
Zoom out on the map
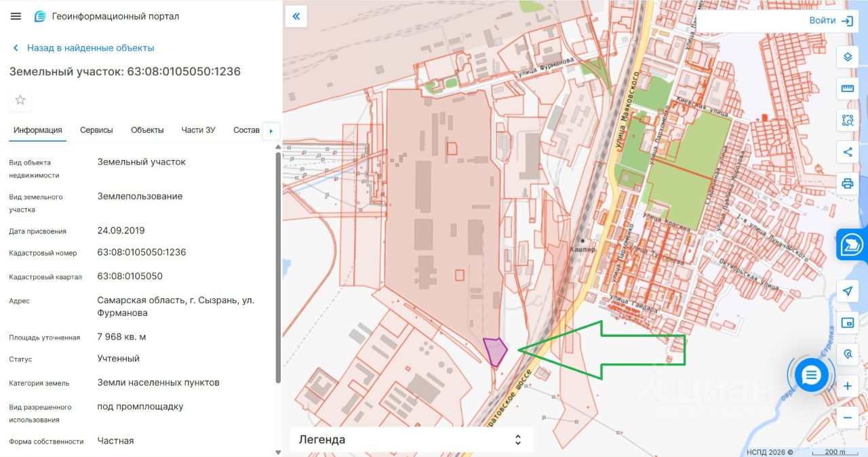pos(847,418)
